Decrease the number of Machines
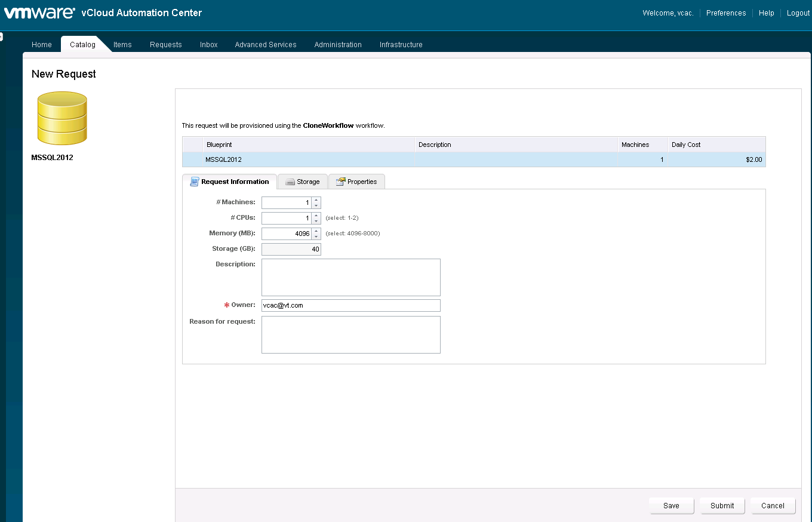The width and height of the screenshot is (812, 522). click(316, 206)
